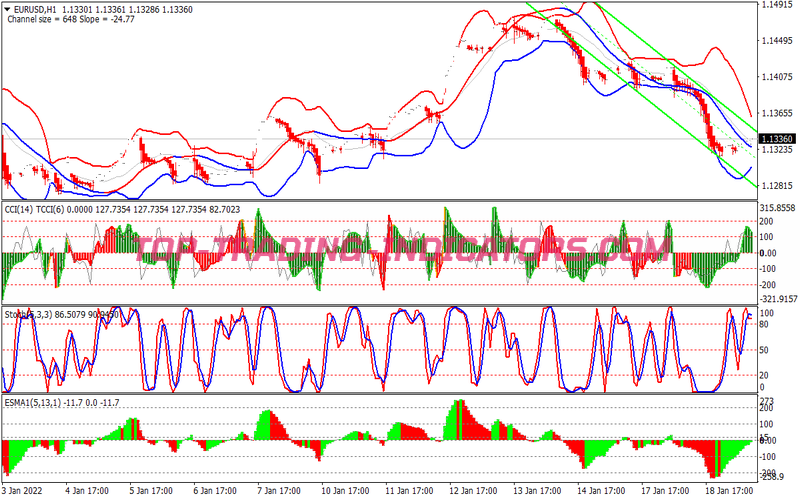
Task: Click the 1.14915 price axis value
Action: pos(777,5)
